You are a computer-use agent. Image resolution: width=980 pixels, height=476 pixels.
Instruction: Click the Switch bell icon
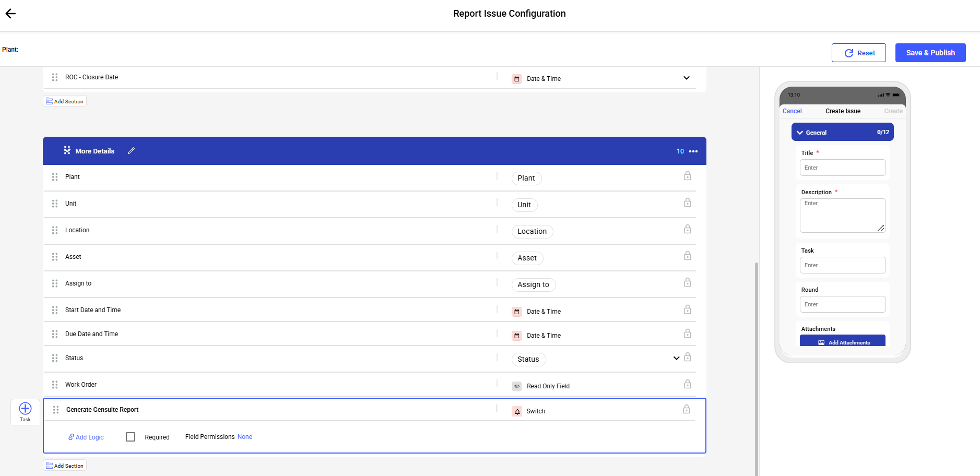pos(517,411)
